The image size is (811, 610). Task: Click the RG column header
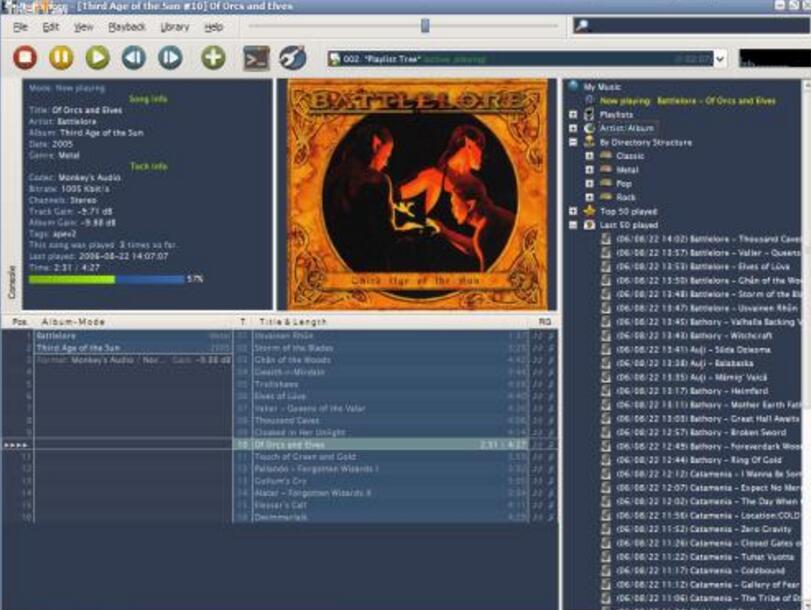pos(544,322)
